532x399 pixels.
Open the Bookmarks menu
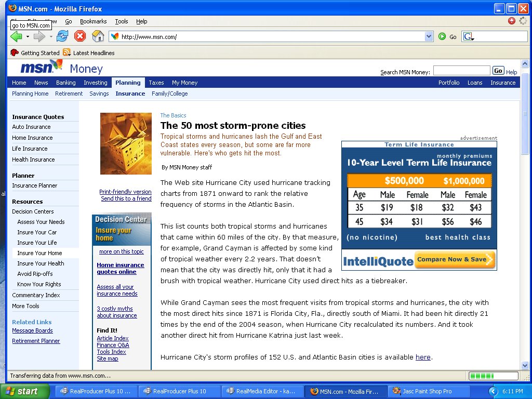94,21
